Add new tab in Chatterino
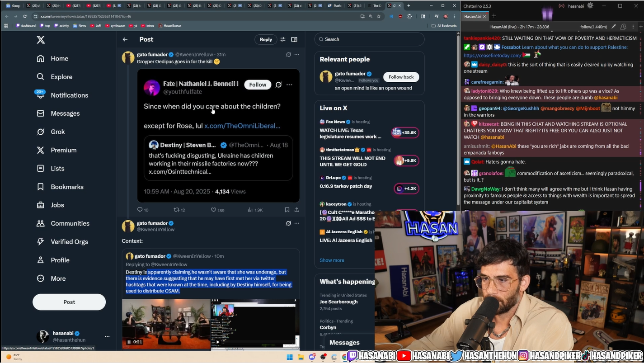The width and height of the screenshot is (644, 363). coord(494,16)
